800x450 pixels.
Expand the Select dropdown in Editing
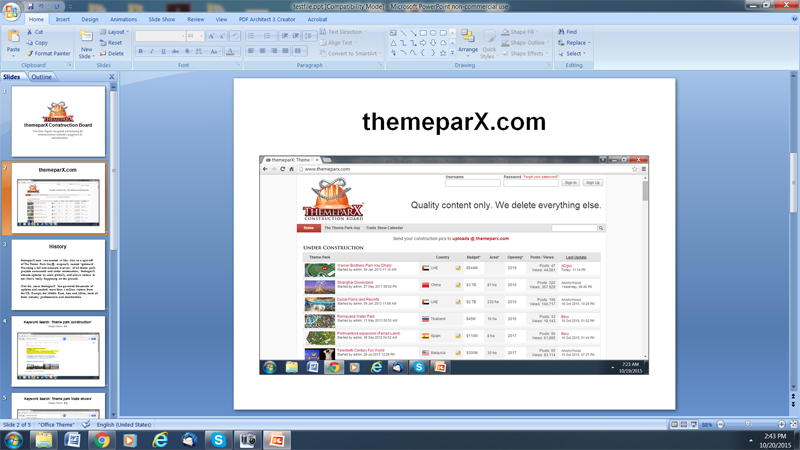click(586, 54)
